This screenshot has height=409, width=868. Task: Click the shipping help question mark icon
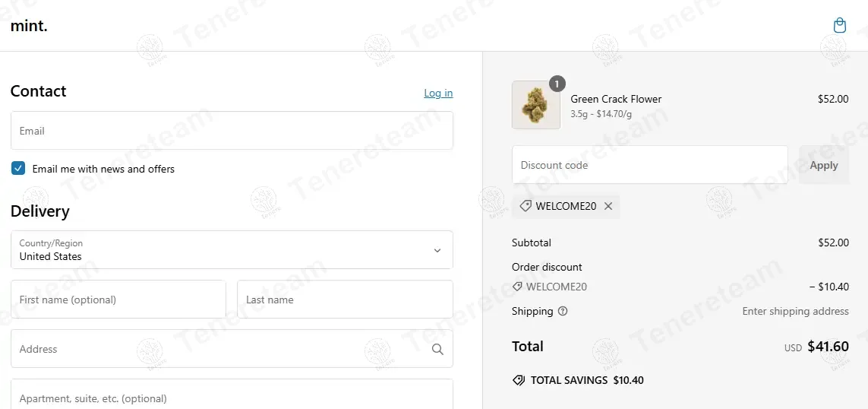(x=563, y=311)
